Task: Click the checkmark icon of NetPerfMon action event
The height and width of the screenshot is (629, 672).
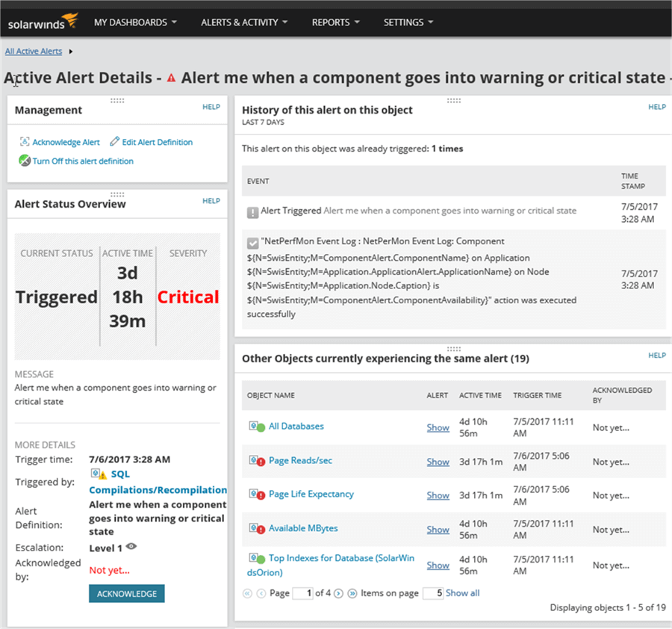Action: 253,244
